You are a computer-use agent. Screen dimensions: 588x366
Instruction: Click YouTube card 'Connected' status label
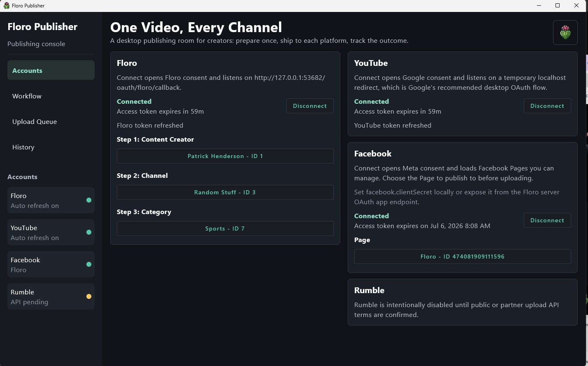[x=372, y=101]
